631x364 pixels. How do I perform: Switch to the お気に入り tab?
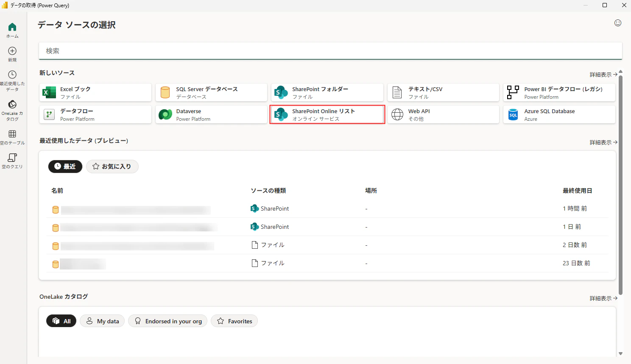(112, 167)
